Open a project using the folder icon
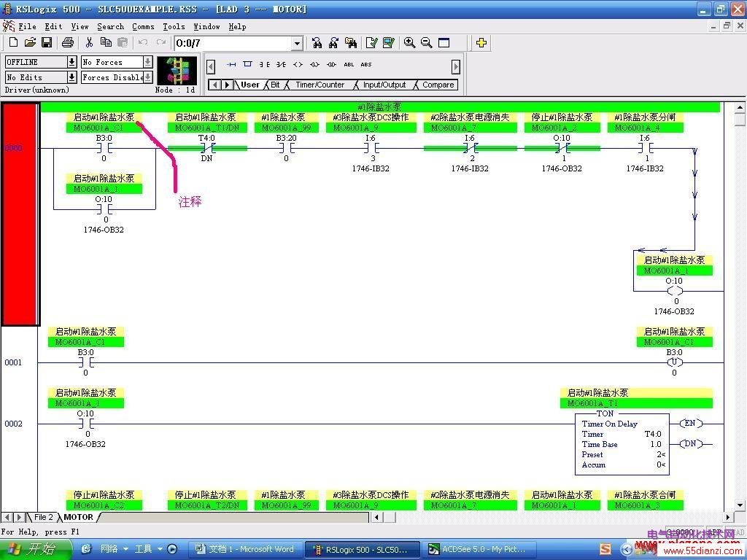Screen dimensions: 747x560 coord(30,43)
